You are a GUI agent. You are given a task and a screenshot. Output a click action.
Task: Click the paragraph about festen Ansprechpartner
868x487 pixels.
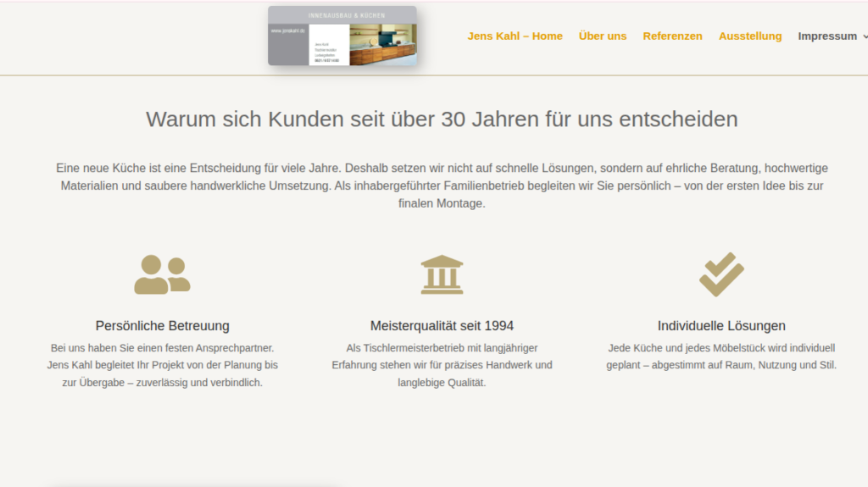[x=162, y=365]
